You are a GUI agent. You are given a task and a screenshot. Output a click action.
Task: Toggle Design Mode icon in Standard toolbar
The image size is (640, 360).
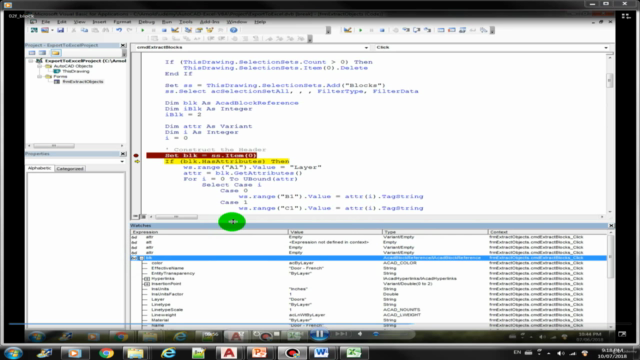pyautogui.click(x=175, y=30)
